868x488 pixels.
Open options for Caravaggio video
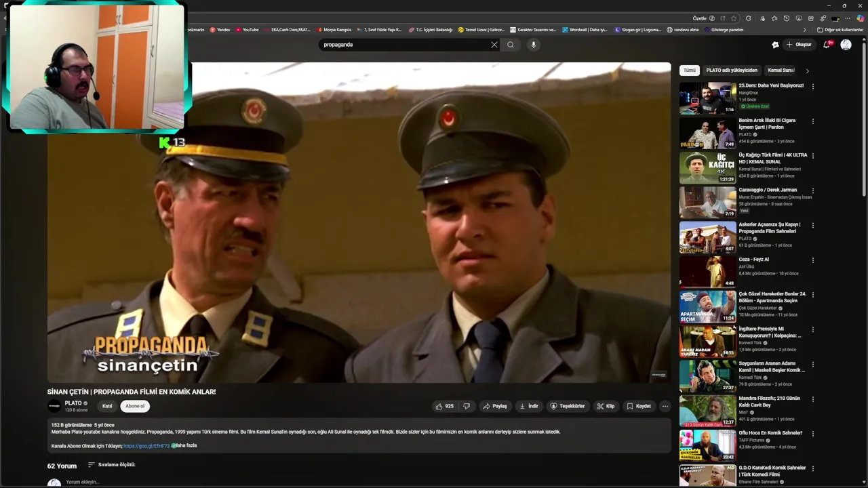pyautogui.click(x=812, y=190)
